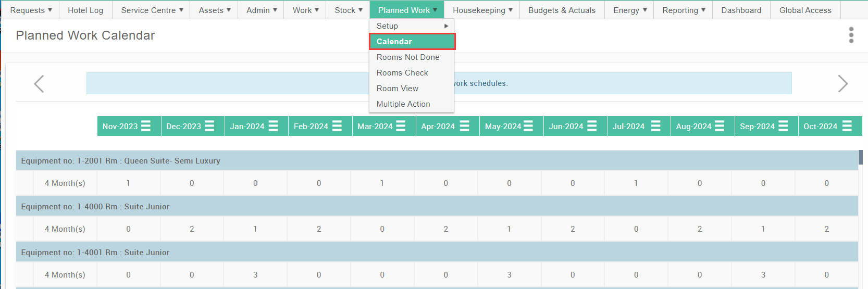Expand the Reporting menu
The width and height of the screenshot is (868, 289).
point(684,10)
